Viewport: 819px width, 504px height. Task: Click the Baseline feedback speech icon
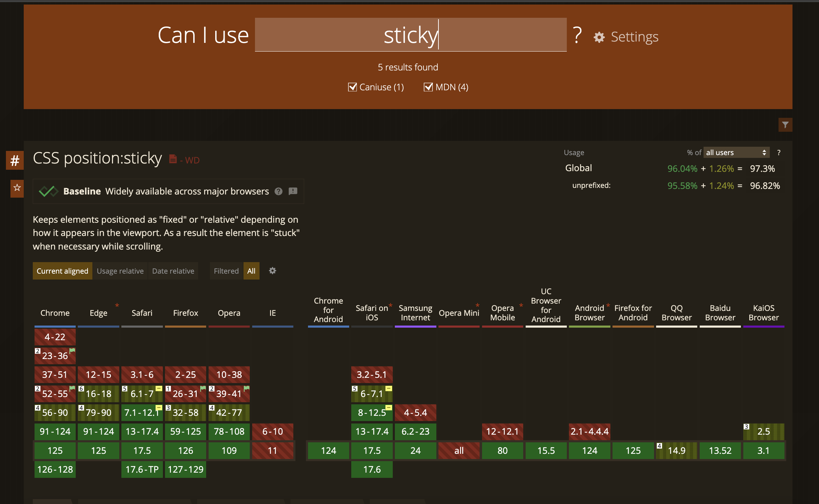pyautogui.click(x=293, y=191)
